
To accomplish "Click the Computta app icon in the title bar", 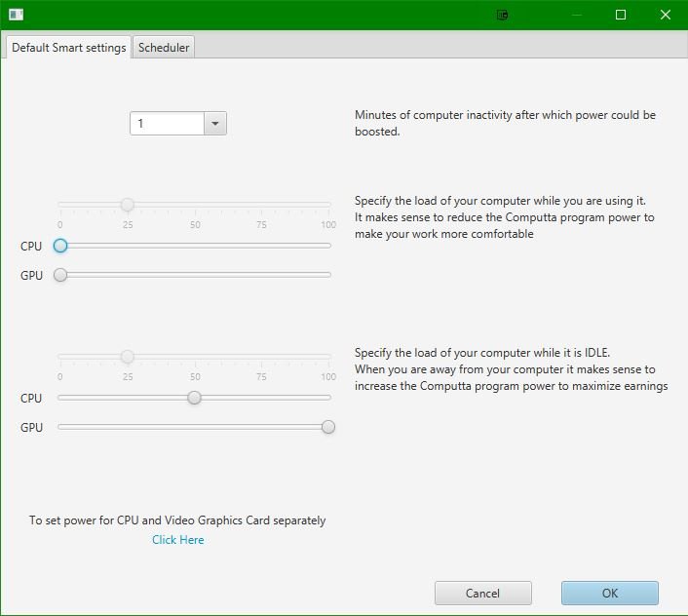I will tap(17, 15).
